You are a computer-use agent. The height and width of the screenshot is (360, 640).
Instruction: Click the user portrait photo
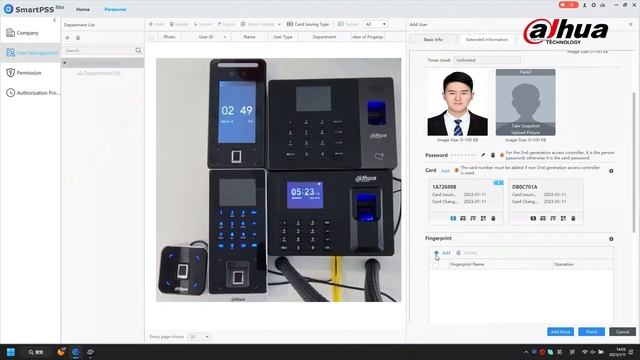458,102
